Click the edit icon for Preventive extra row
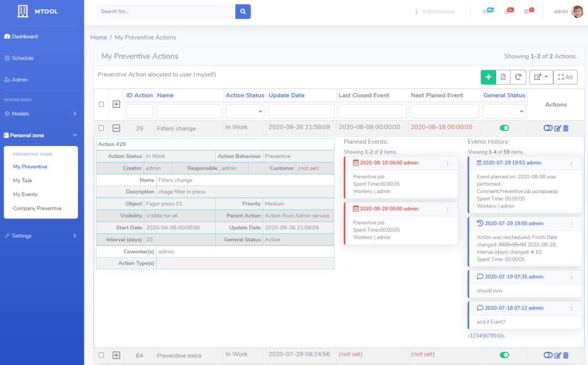The height and width of the screenshot is (365, 588). (x=557, y=356)
